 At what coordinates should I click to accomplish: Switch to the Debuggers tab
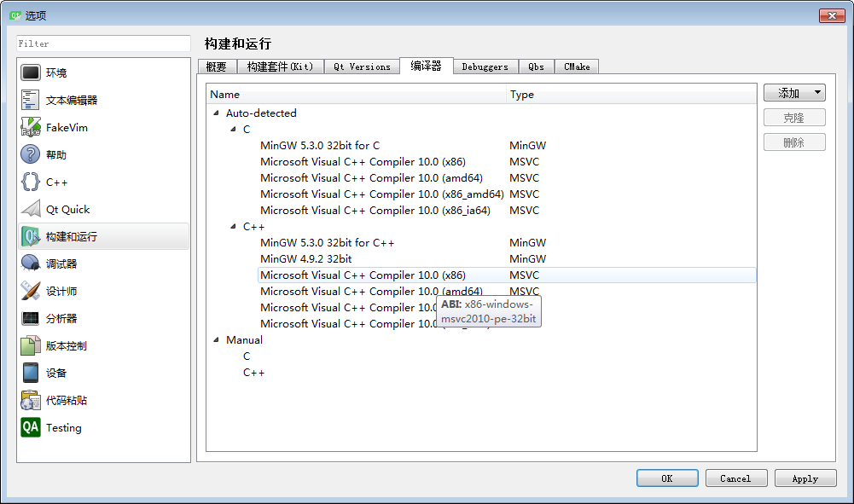(x=485, y=67)
